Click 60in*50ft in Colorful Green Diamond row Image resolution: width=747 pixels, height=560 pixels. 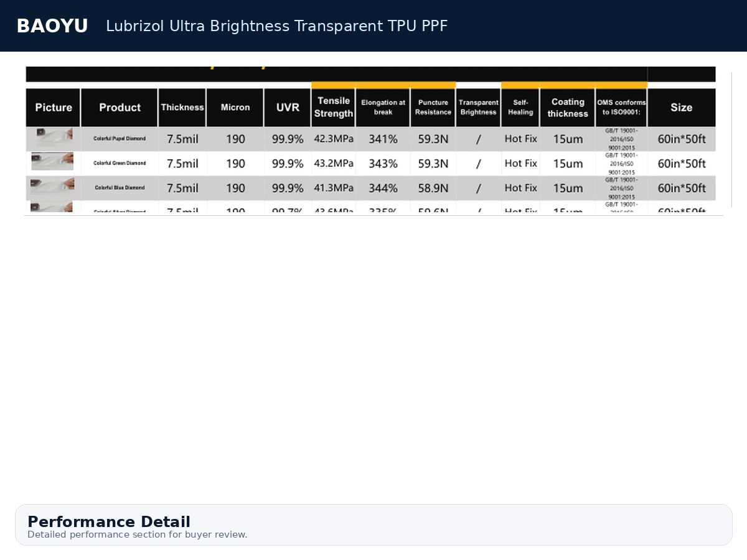682,164
